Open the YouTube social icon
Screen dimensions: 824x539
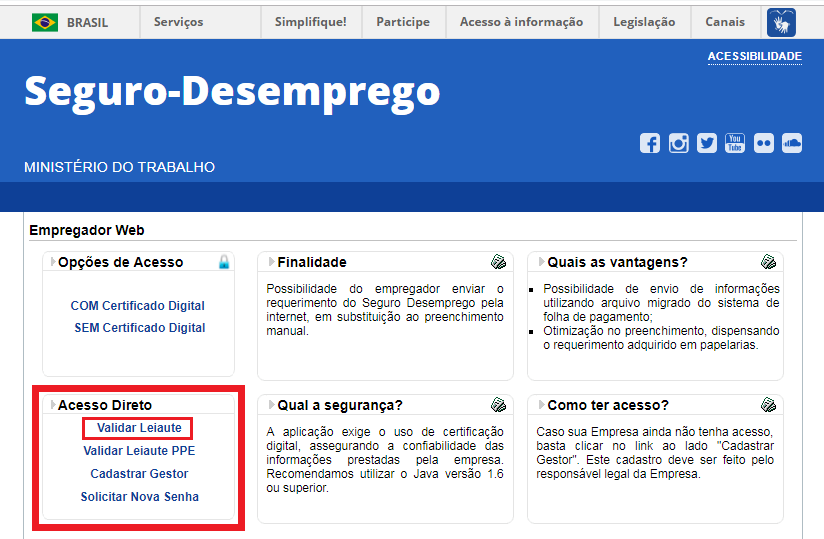(735, 143)
